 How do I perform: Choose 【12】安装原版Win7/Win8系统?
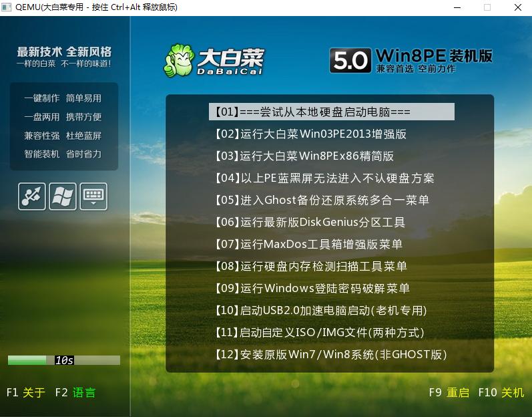click(x=331, y=355)
